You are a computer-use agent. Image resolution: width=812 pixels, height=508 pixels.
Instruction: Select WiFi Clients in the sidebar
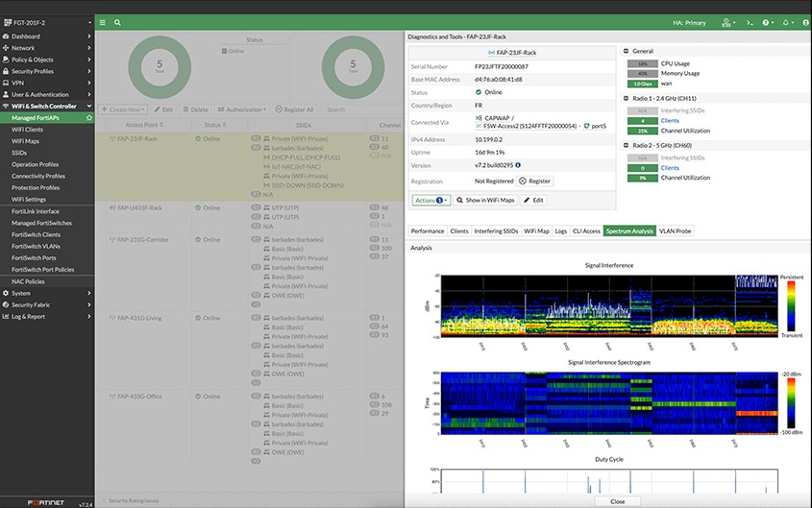[27, 129]
